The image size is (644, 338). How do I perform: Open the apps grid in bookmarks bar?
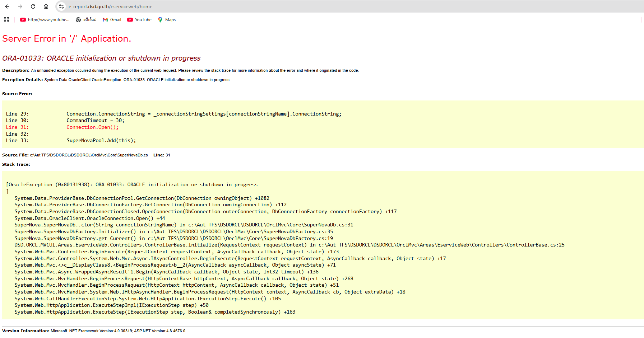pos(6,20)
